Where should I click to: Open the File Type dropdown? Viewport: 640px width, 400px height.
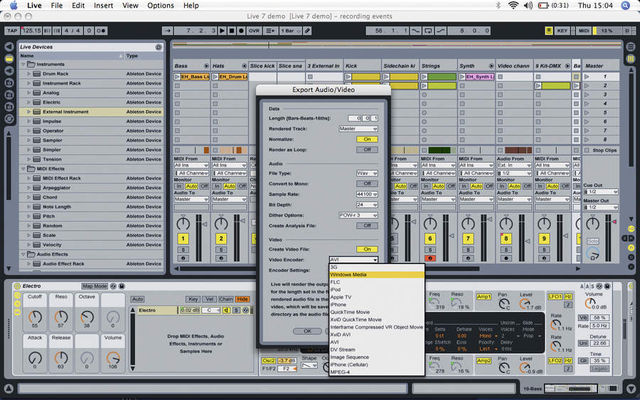coord(367,173)
